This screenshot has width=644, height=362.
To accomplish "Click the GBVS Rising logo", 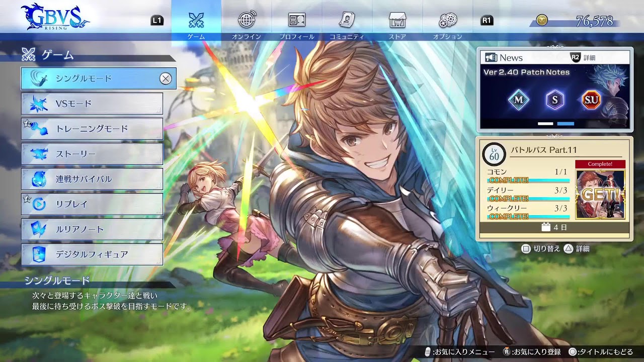I will 54,18.
